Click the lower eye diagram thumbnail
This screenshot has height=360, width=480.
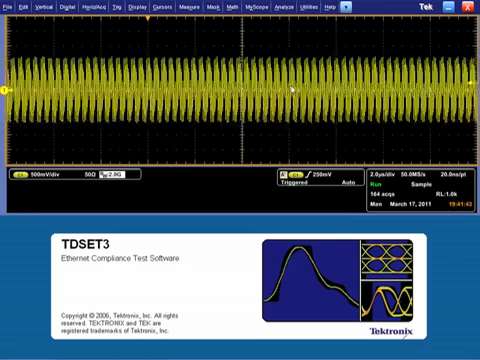pos(387,301)
